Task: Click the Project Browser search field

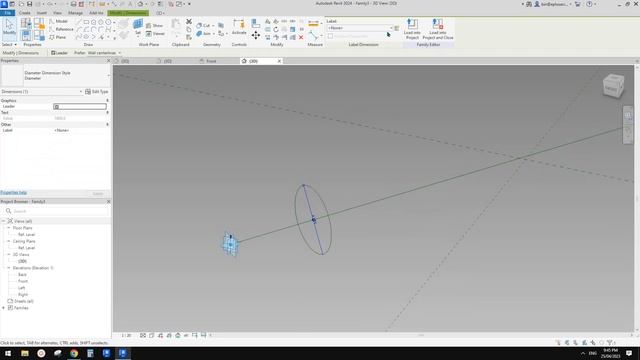Action: click(x=56, y=211)
